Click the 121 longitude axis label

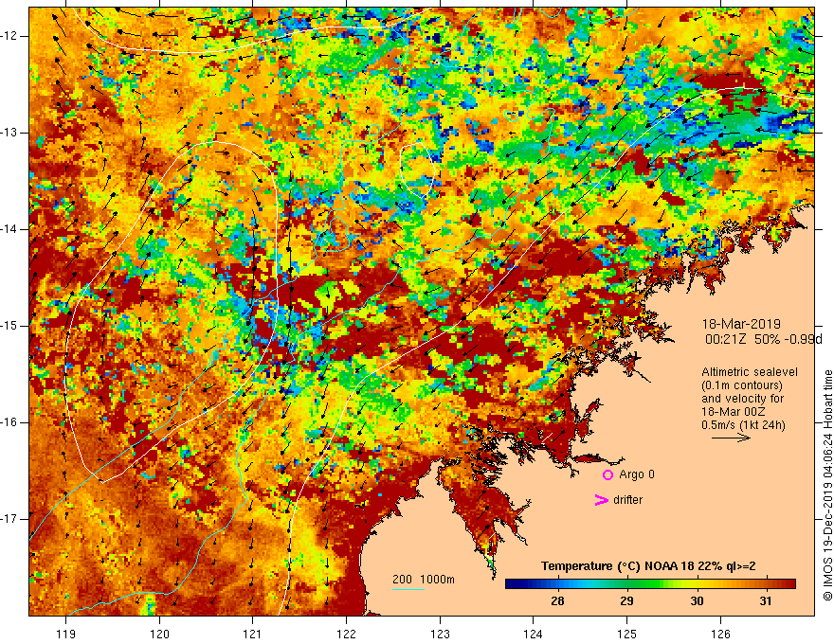[253, 634]
